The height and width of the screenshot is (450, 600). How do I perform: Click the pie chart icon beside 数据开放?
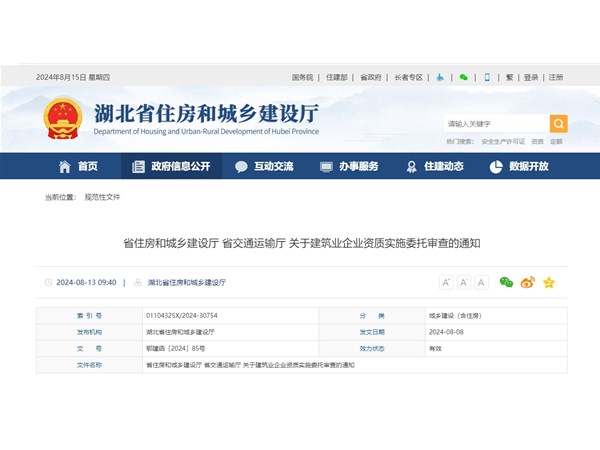[x=496, y=166]
